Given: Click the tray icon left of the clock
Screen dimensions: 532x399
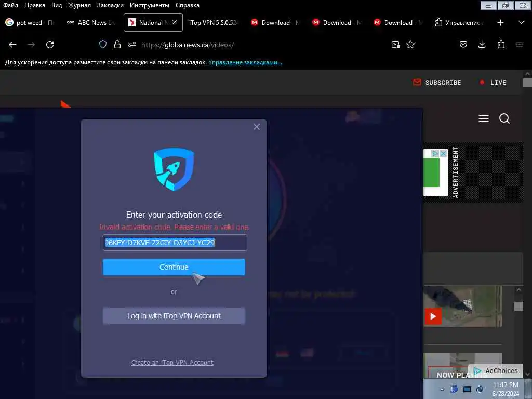Looking at the screenshot, I should click(x=480, y=389).
